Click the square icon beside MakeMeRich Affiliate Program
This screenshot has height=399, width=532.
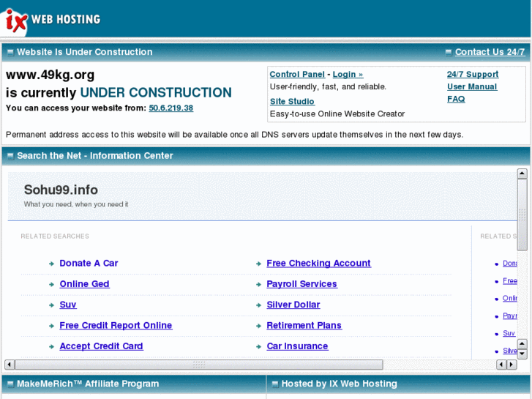coord(10,384)
